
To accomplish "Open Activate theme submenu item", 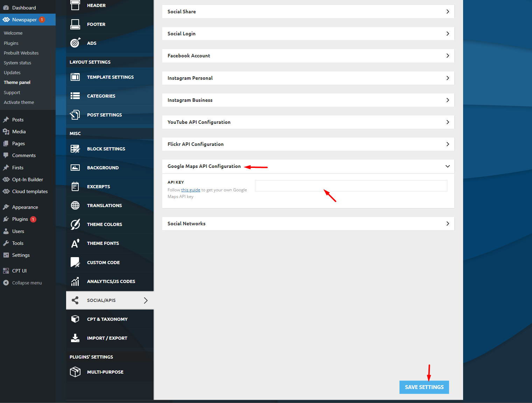I will pyautogui.click(x=19, y=102).
